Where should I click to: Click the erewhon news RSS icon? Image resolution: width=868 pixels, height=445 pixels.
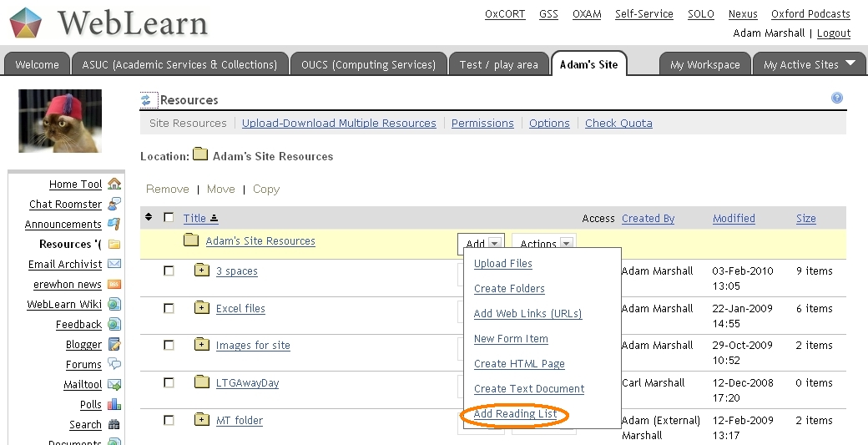tap(114, 284)
